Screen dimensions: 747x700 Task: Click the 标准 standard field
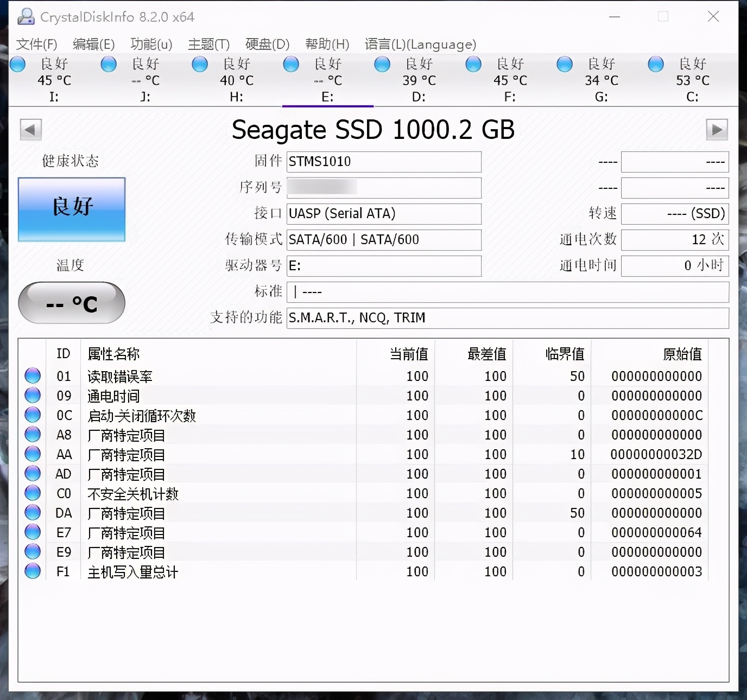coord(508,292)
